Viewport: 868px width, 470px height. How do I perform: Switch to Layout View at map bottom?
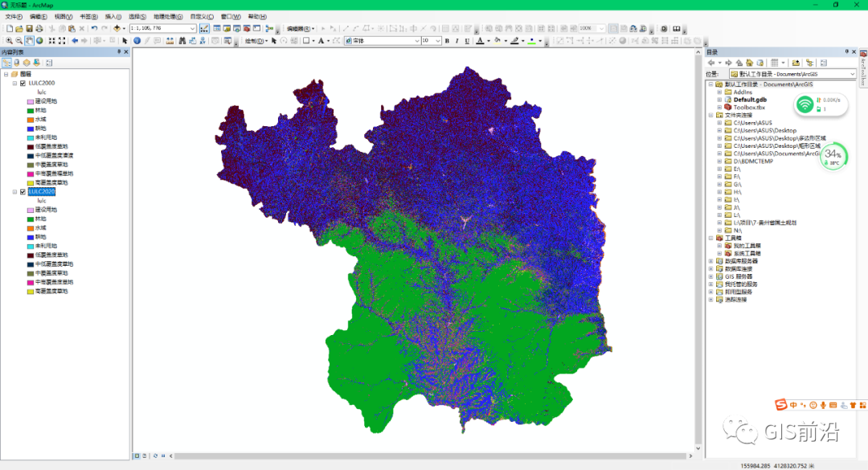coord(145,456)
